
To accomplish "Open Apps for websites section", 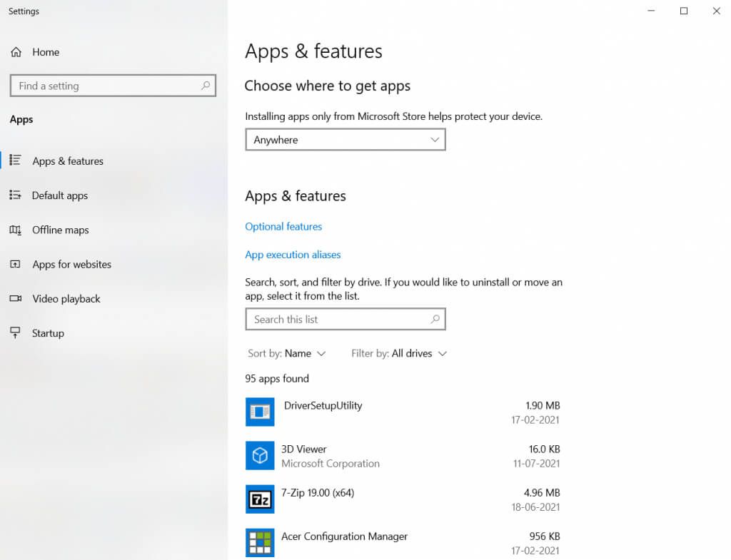I will pos(71,265).
